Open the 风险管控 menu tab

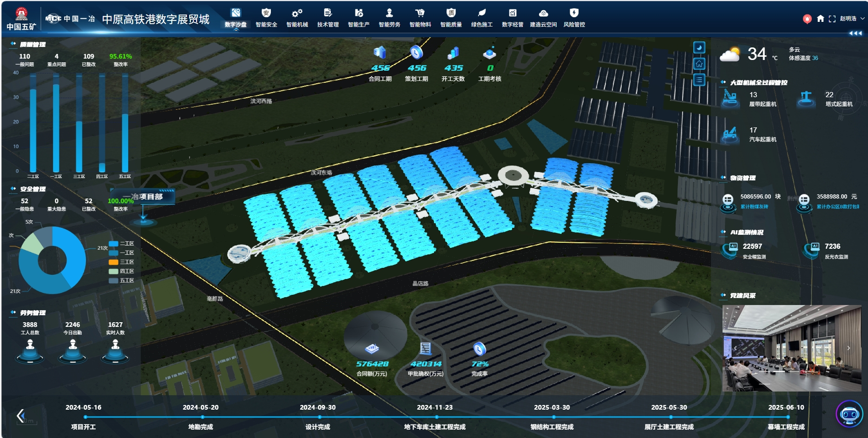pyautogui.click(x=574, y=18)
